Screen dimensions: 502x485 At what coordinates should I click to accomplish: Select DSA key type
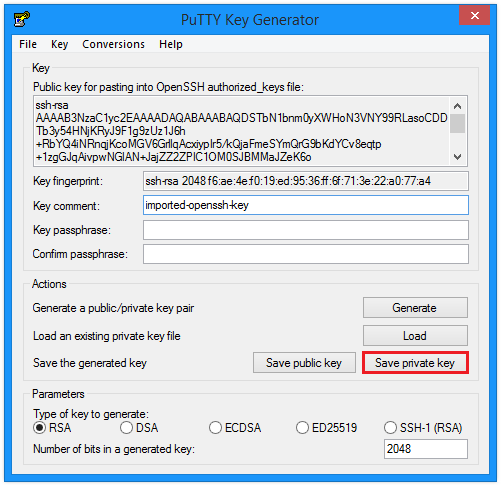click(x=126, y=428)
